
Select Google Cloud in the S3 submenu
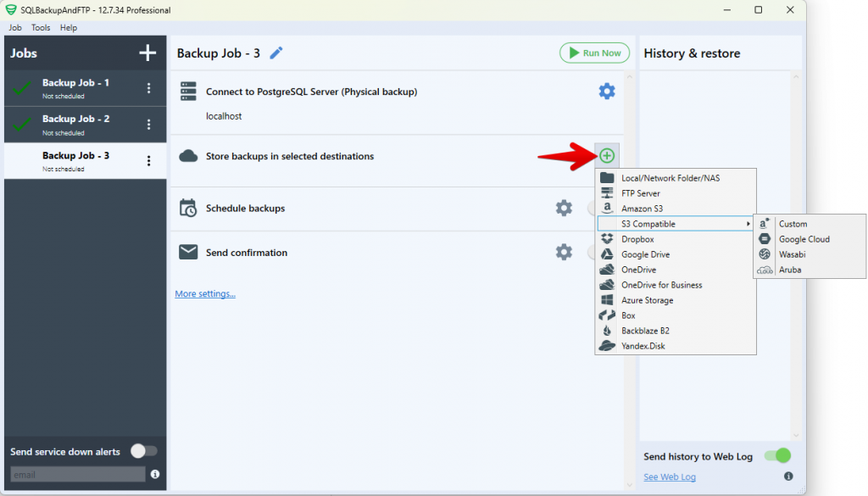click(810, 239)
